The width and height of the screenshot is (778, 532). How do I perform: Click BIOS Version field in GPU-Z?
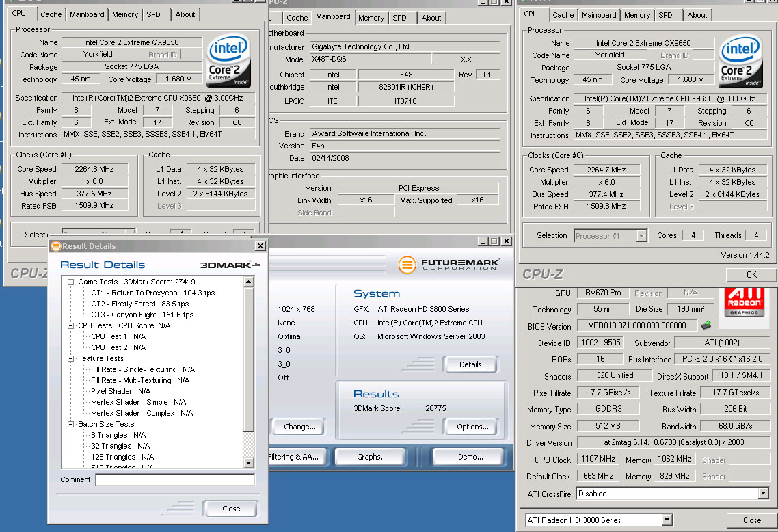coord(637,325)
